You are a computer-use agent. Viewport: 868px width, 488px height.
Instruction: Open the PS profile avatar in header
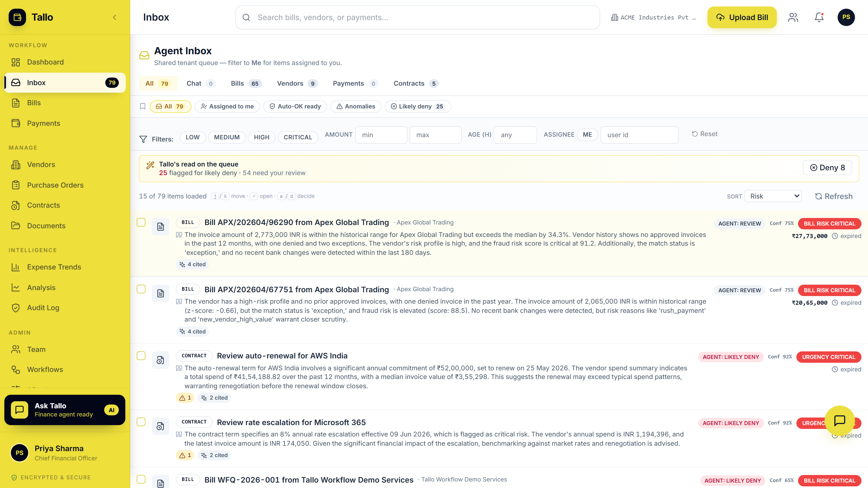pyautogui.click(x=846, y=17)
